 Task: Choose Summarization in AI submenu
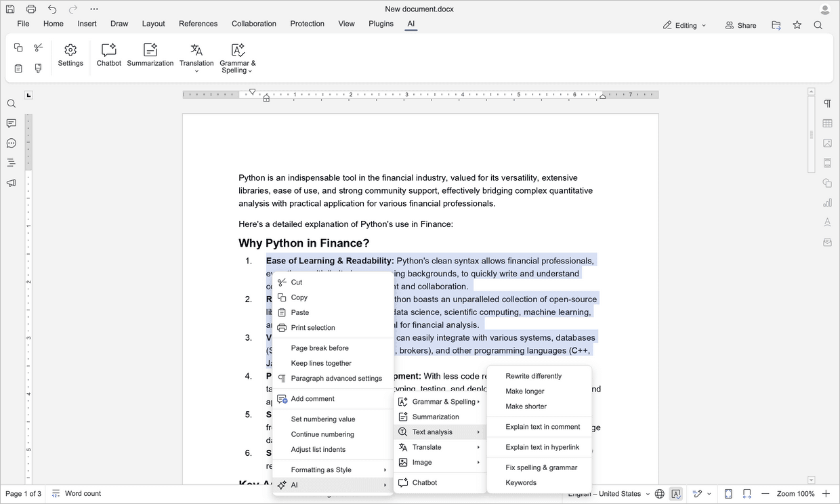(x=440, y=417)
